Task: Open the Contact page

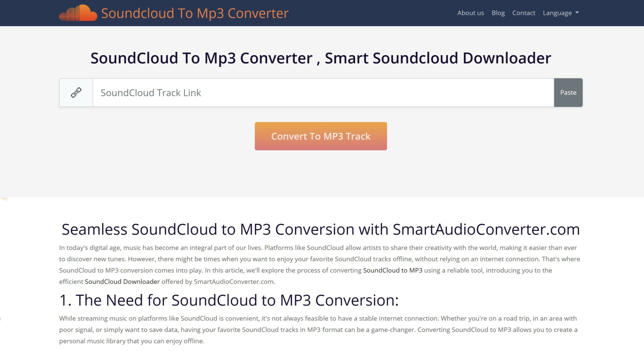Action: 523,13
